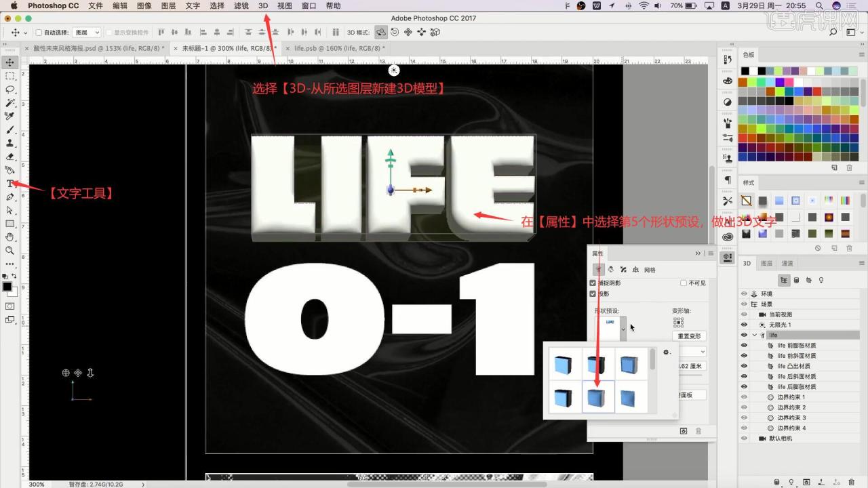Select the Horizontal Type tool

[x=10, y=184]
